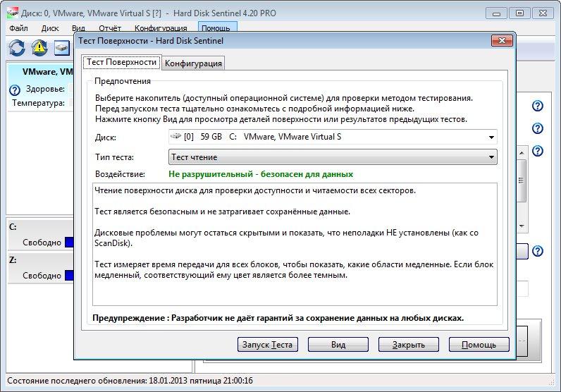Click the refresh arrows toolbar icon
The image size is (561, 392).
click(17, 48)
